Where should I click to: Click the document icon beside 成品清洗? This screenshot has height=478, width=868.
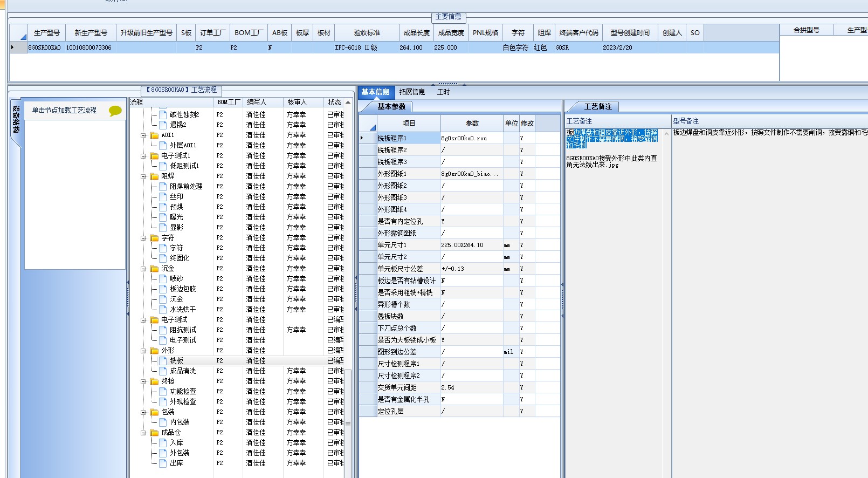pos(163,371)
